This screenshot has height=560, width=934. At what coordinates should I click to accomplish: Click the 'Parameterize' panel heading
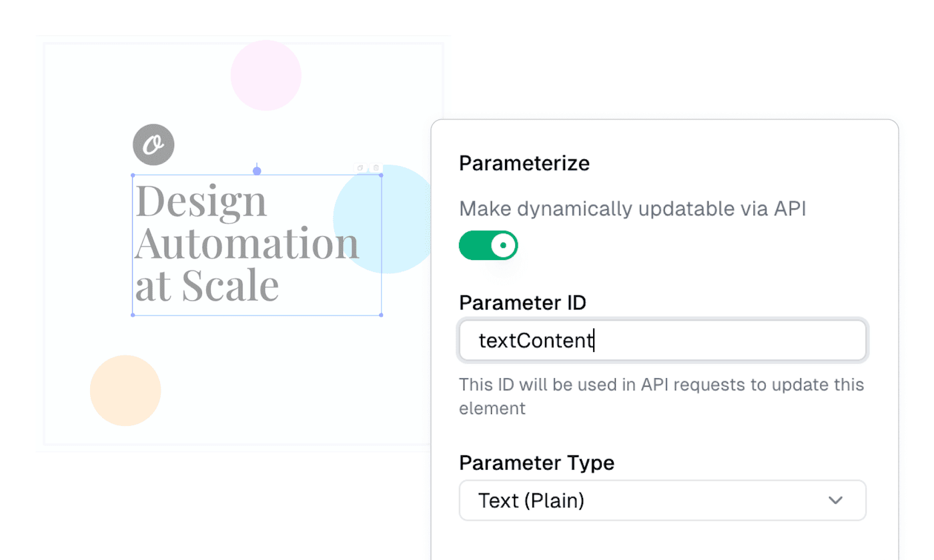click(524, 163)
